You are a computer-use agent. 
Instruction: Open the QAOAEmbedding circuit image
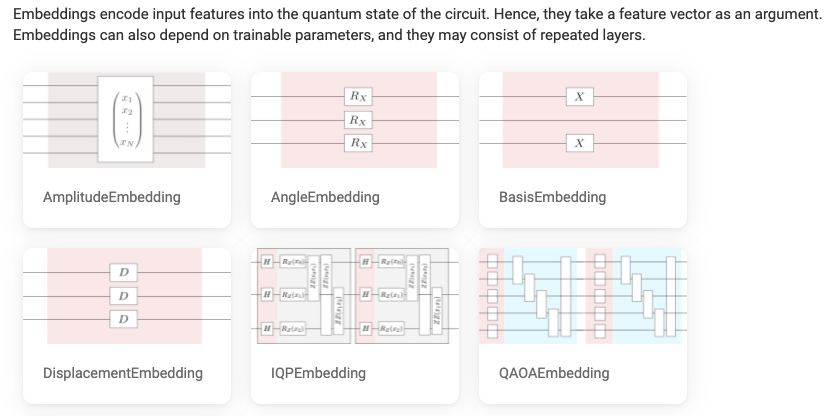[582, 296]
